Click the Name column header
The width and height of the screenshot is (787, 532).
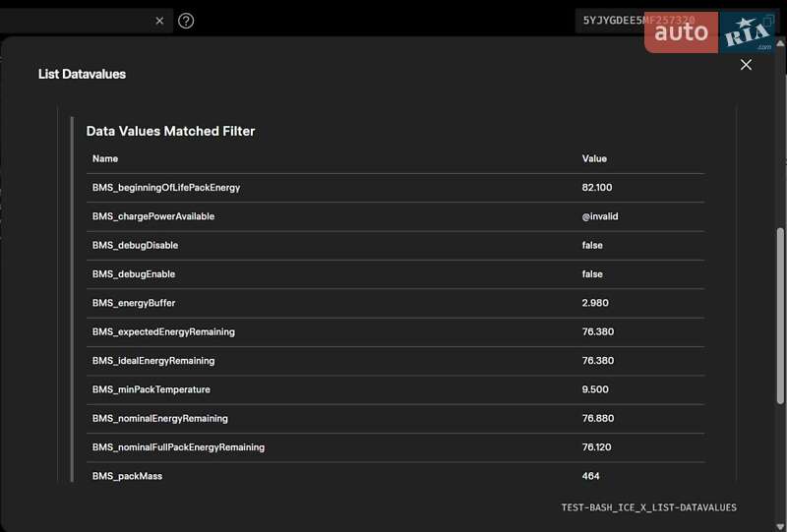point(105,158)
